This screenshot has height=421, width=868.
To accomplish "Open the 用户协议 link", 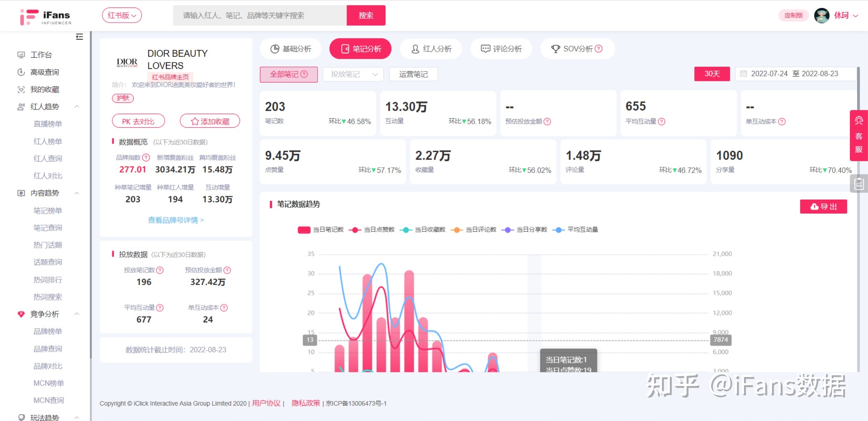I will click(266, 403).
